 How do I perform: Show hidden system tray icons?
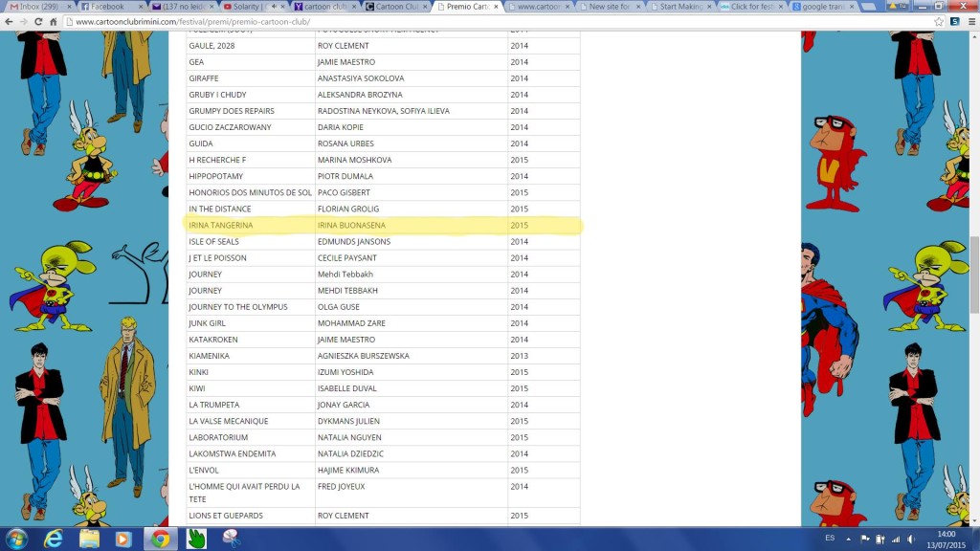(848, 540)
